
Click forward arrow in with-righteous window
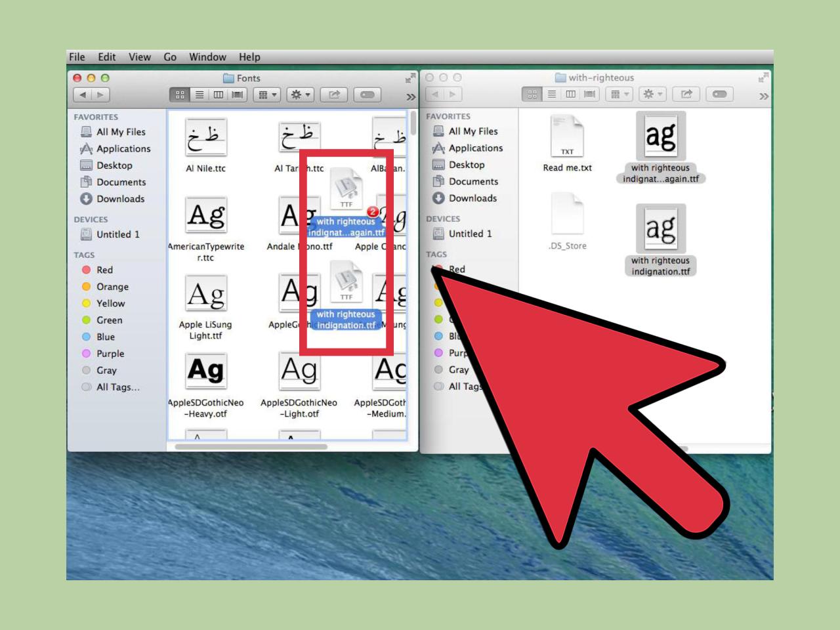[x=454, y=94]
